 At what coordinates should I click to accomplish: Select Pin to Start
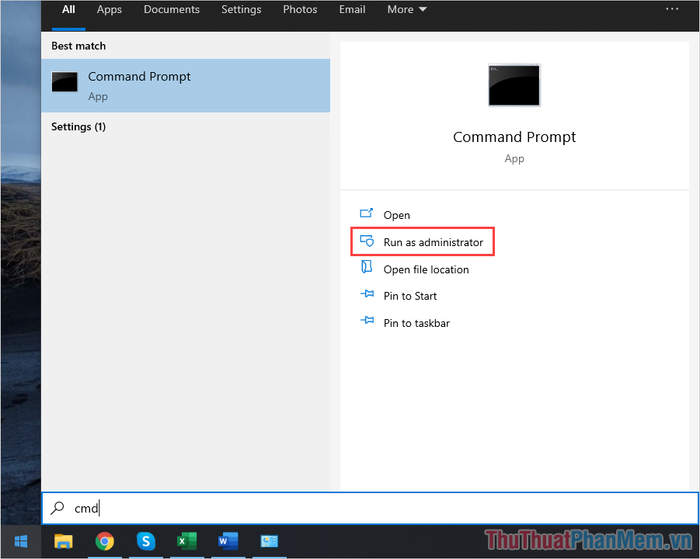pos(410,296)
